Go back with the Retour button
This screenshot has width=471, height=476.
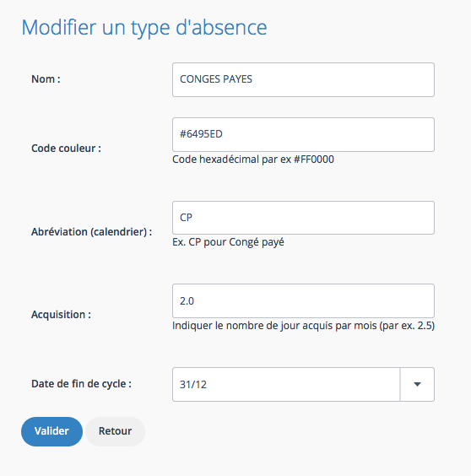pyautogui.click(x=115, y=431)
